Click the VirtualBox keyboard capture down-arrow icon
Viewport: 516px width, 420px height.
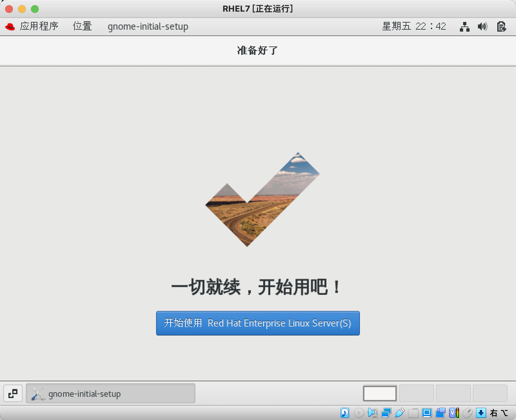pyautogui.click(x=481, y=413)
